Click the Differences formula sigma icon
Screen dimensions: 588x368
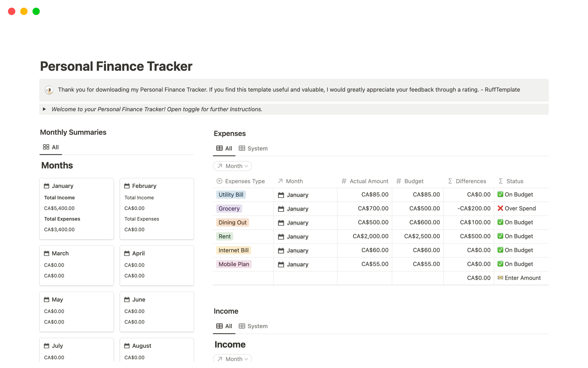click(x=450, y=181)
